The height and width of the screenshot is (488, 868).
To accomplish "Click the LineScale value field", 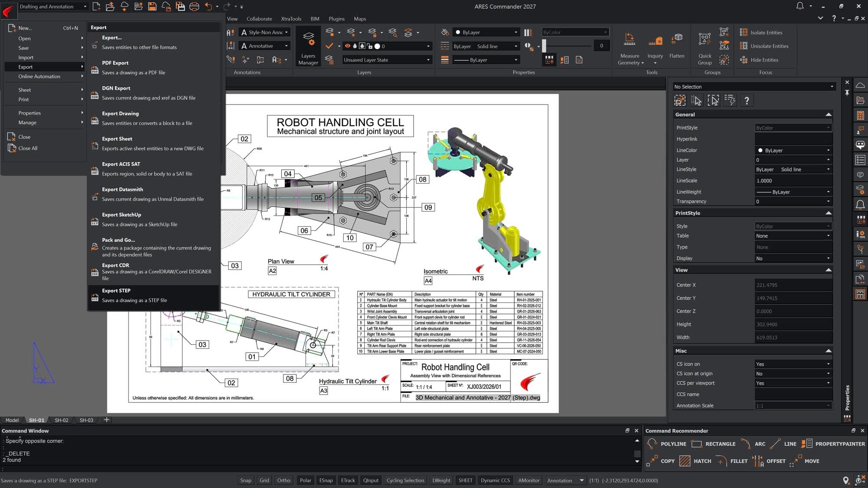I will click(793, 181).
